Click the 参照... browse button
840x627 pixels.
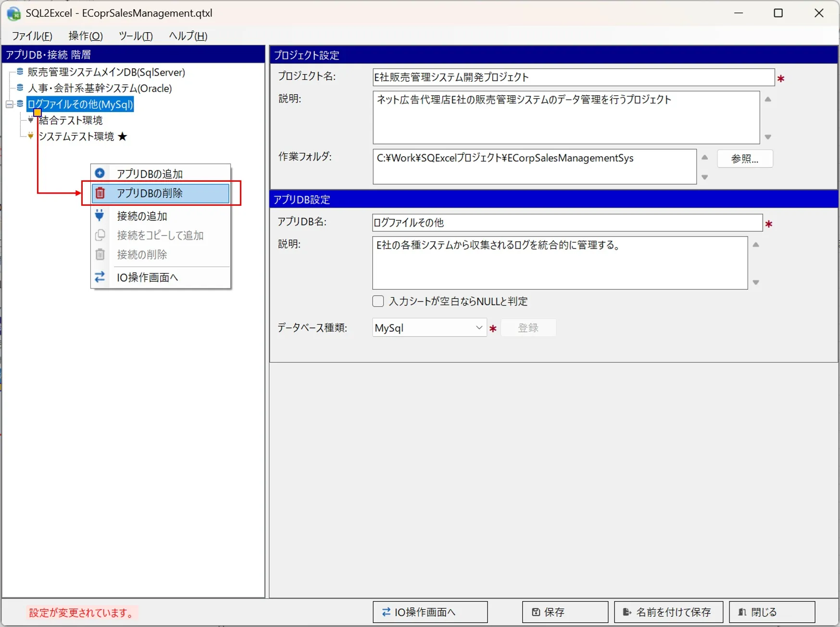(x=745, y=159)
